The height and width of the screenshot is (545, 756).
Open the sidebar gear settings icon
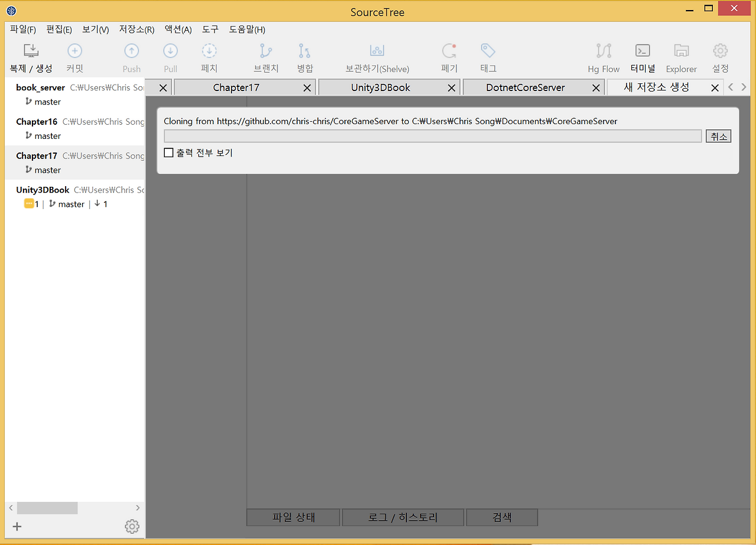132,526
